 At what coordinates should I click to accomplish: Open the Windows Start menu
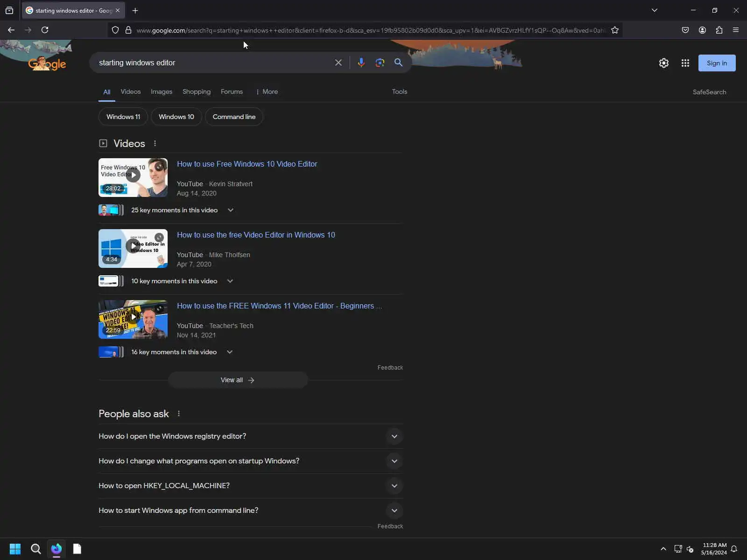[15, 549]
